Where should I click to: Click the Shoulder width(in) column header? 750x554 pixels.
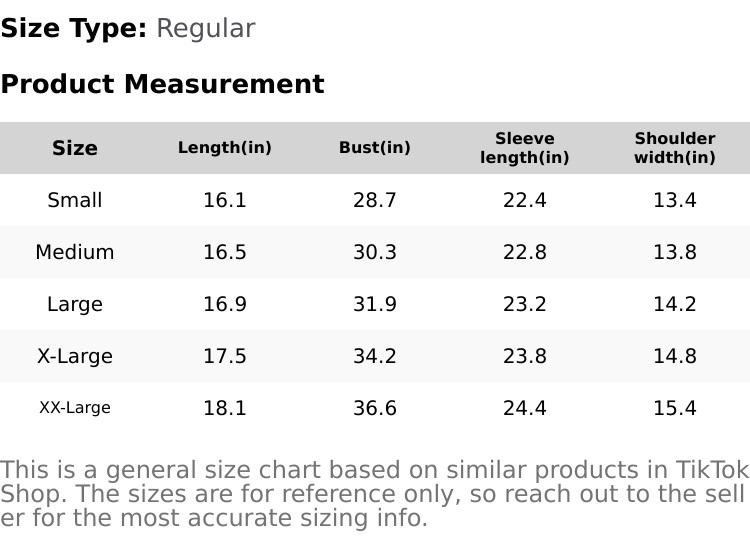tap(675, 148)
